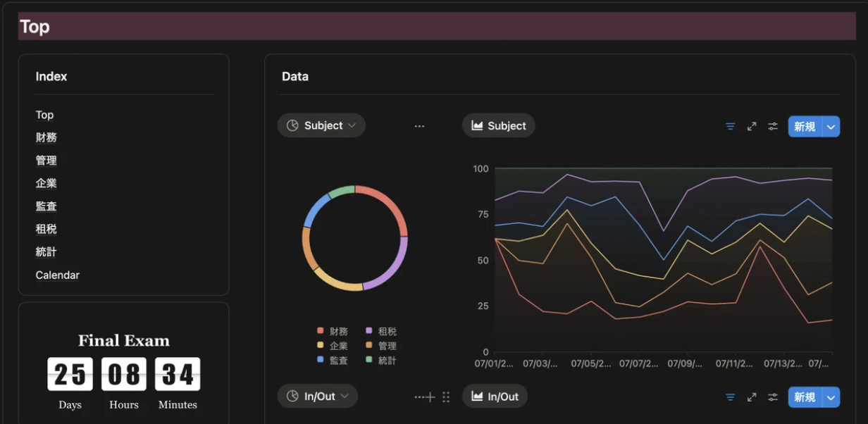This screenshot has width=868, height=424.
Task: Click the six-dot drag handle icon
Action: pos(446,397)
